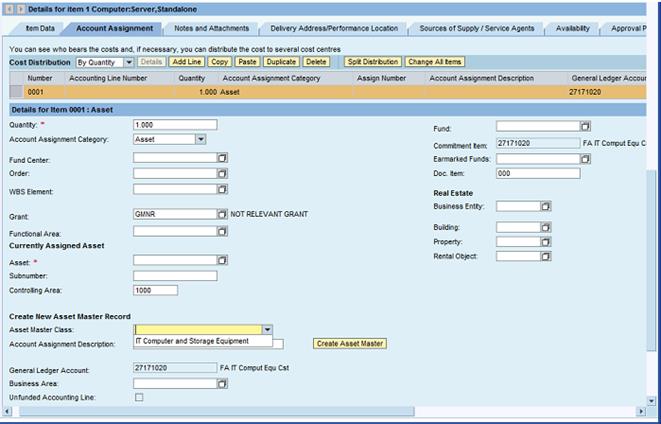661x424 pixels.
Task: Click into the Quantity input field
Action: click(x=175, y=125)
